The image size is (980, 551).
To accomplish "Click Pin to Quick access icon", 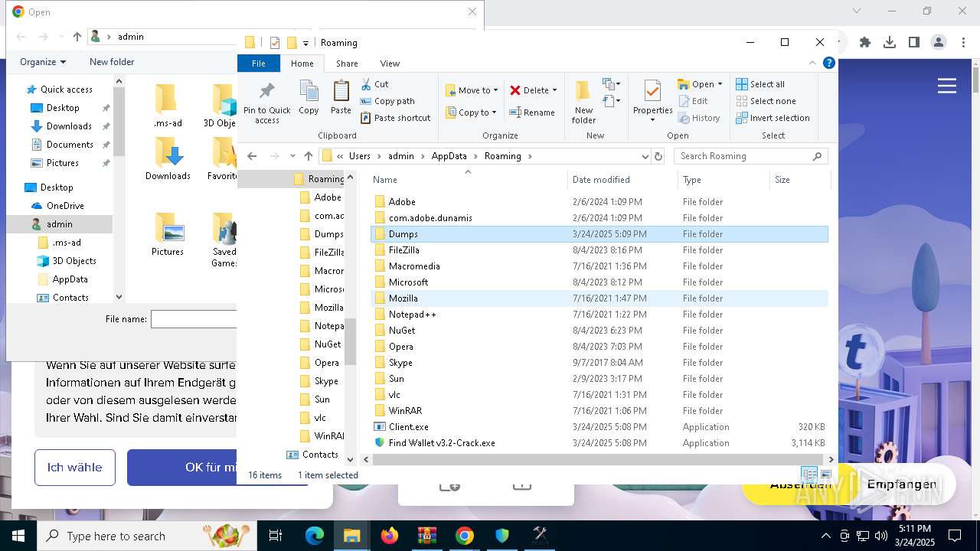I will point(266,91).
